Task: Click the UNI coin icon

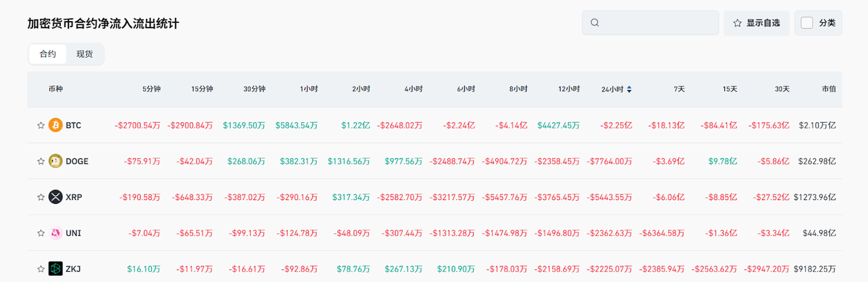Action: [55, 233]
